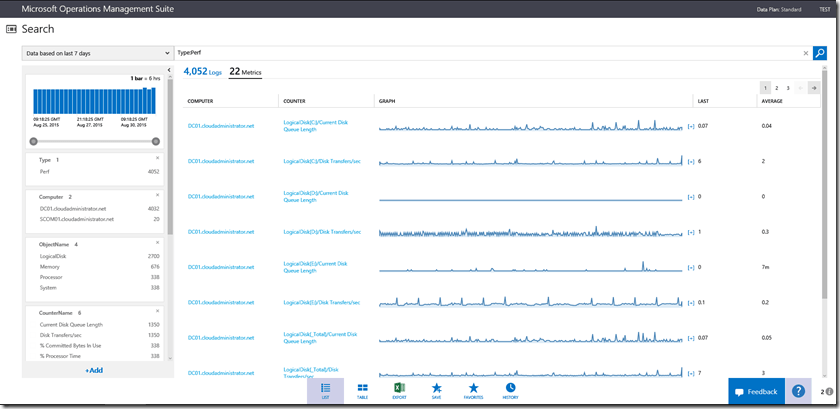Switch to Table view
The image size is (840, 409).
[x=362, y=390]
